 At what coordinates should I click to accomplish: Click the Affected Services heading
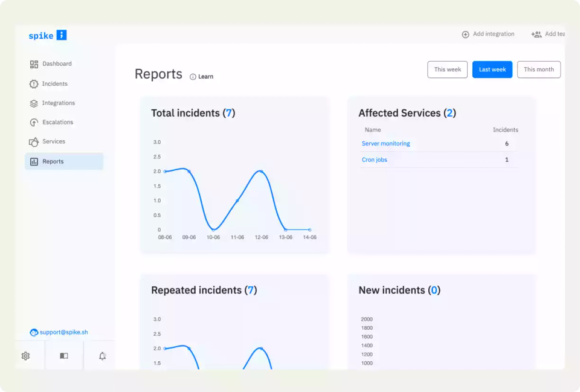point(407,113)
